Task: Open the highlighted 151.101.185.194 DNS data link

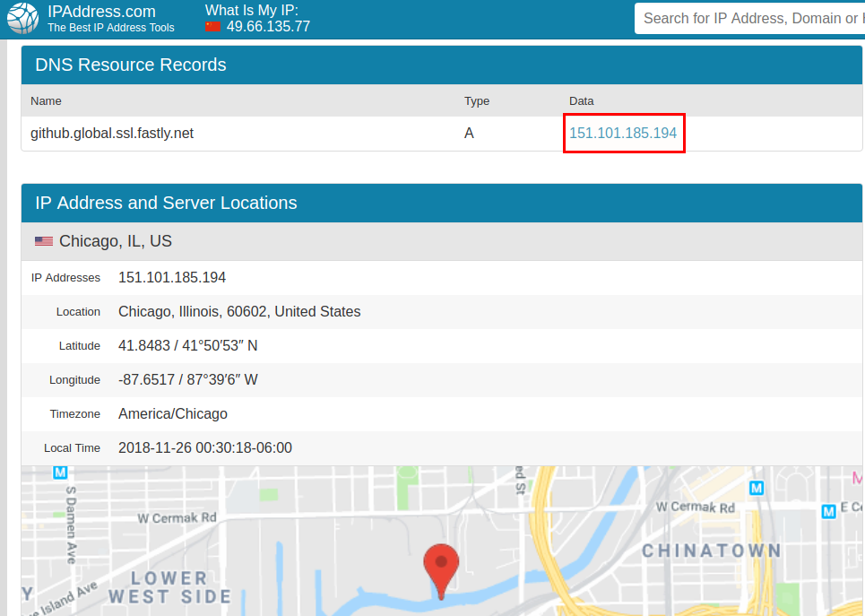Action: (x=623, y=133)
